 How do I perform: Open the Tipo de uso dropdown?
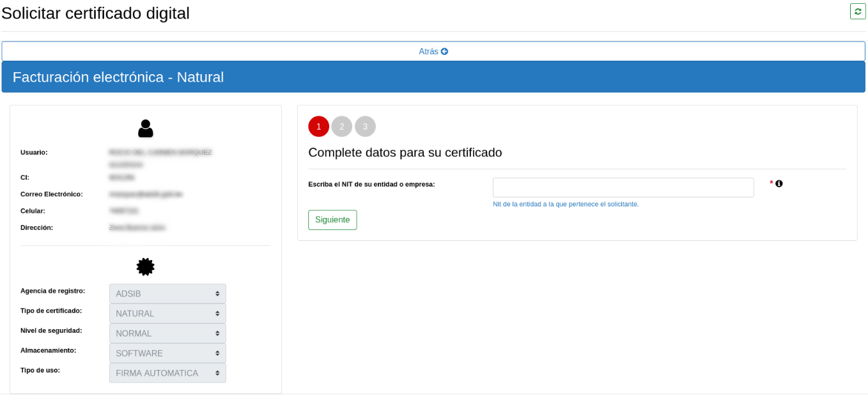167,373
